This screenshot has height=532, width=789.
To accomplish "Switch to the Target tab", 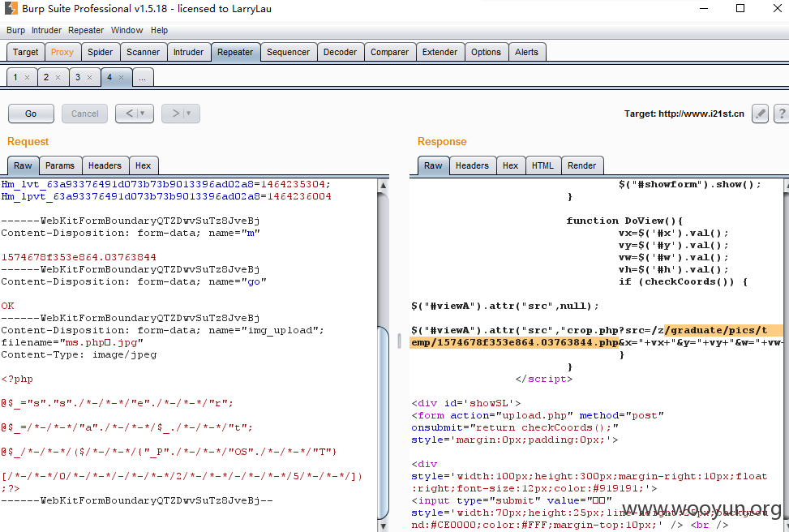I will point(26,52).
